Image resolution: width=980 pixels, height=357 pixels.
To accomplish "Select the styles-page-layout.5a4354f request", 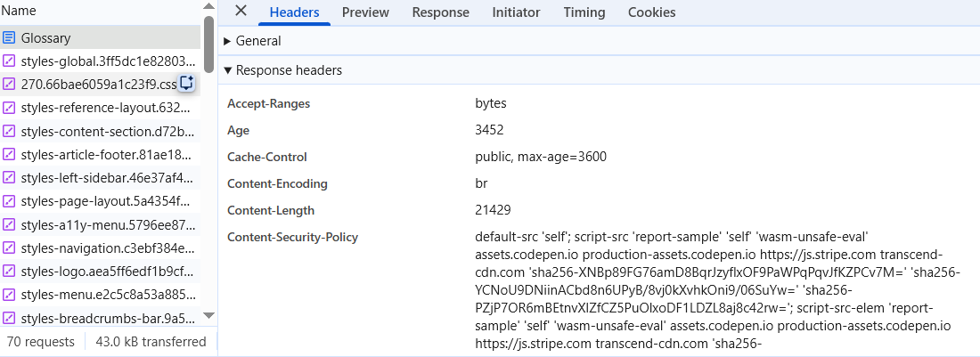I will (100, 201).
